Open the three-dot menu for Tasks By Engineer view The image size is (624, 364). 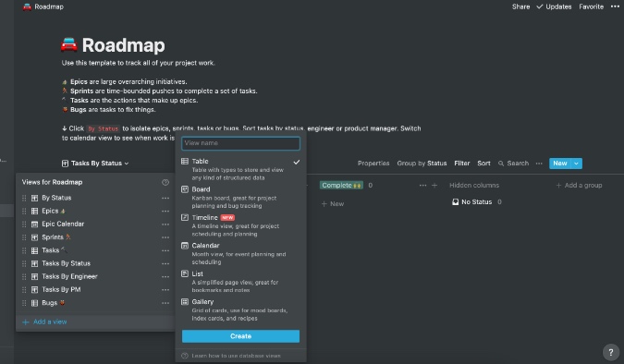point(165,276)
